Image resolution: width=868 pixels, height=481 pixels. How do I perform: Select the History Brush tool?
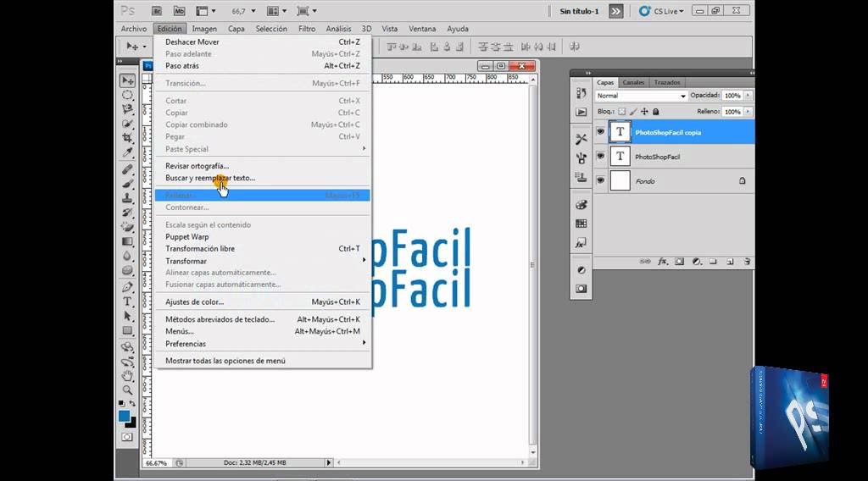click(x=127, y=213)
